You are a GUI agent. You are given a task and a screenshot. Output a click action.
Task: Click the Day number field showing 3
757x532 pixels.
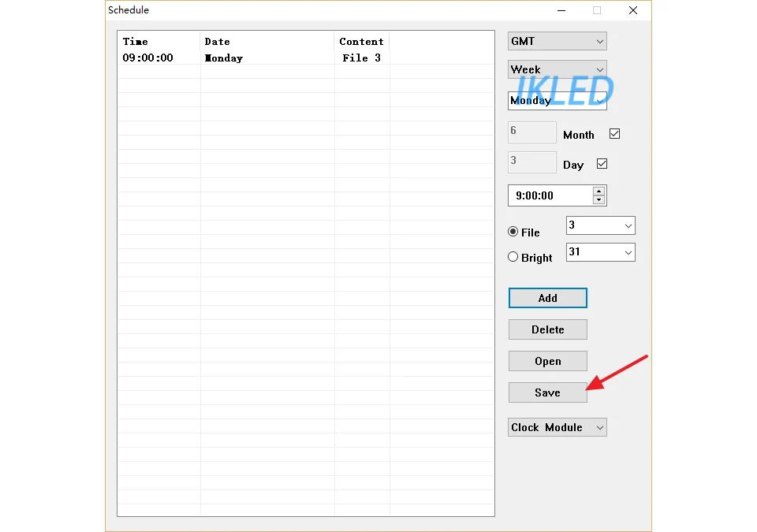[x=532, y=162]
